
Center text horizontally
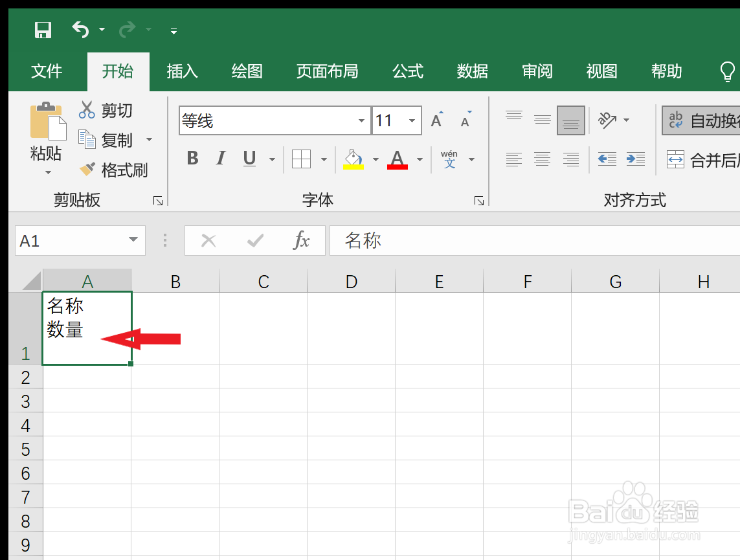point(543,159)
